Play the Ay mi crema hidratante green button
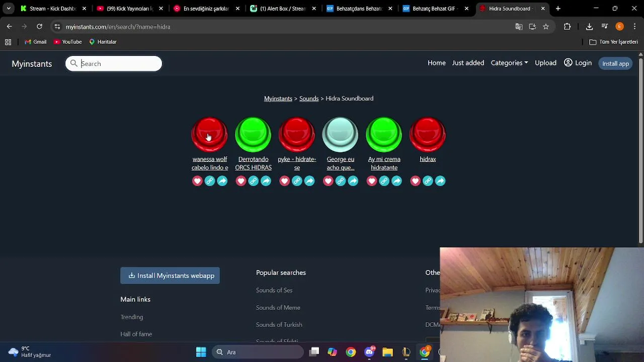Viewport: 644px width, 362px height. (384, 134)
